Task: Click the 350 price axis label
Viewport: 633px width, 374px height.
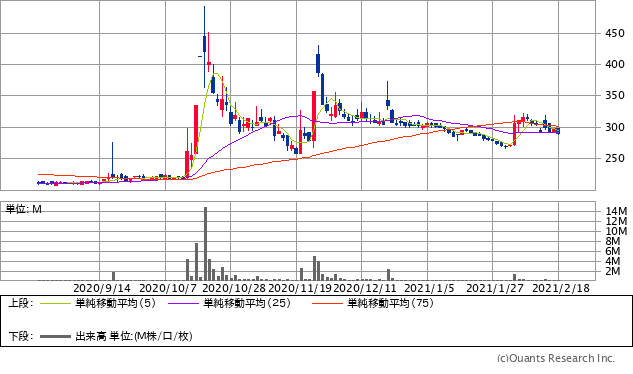Action: [614, 96]
